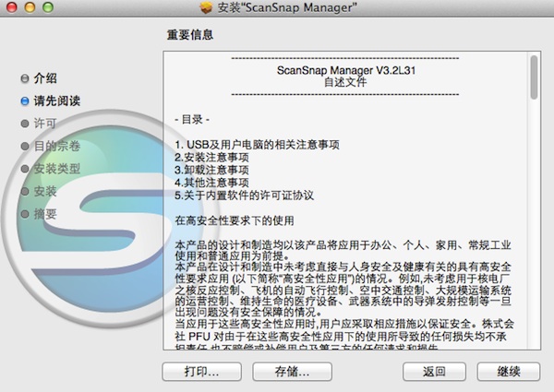Click the 返回 (Go Back) button
The width and height of the screenshot is (554, 392).
tap(434, 371)
